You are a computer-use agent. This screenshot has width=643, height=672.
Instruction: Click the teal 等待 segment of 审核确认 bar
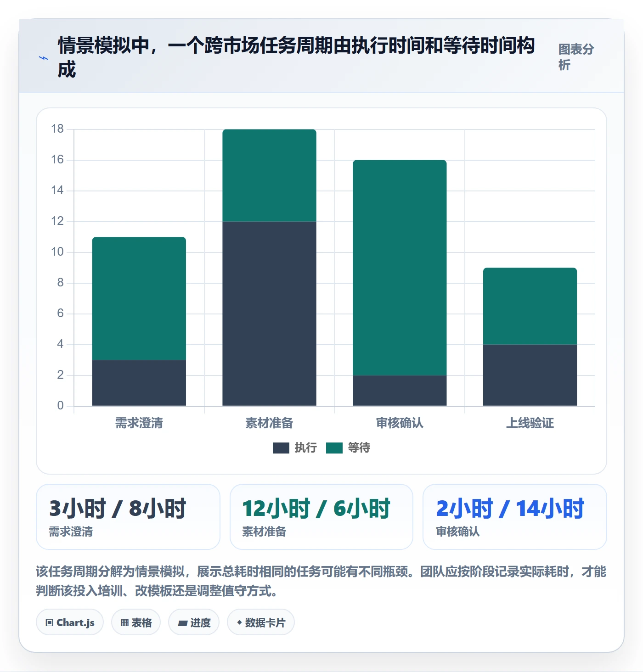[x=400, y=268]
